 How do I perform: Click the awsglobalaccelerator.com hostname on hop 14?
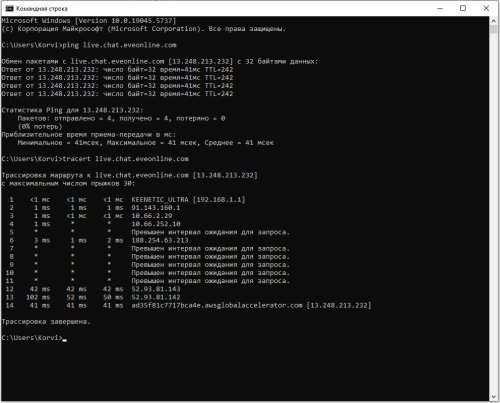[x=217, y=305]
